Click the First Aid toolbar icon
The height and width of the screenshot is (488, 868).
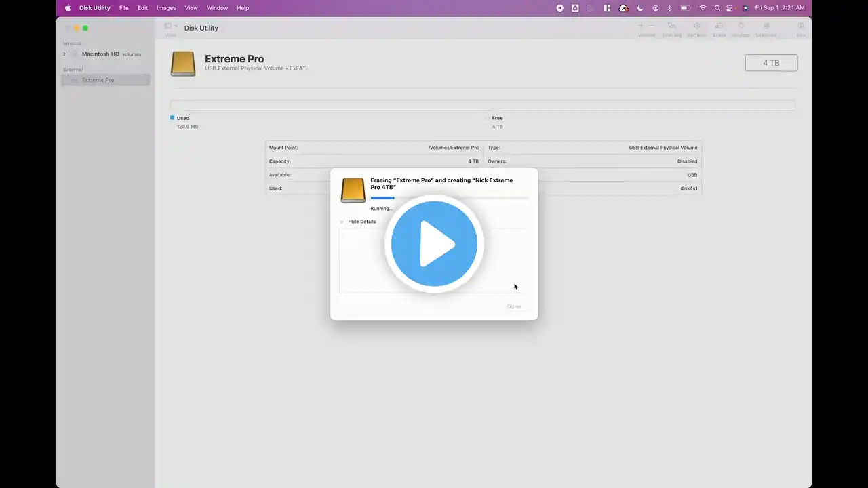click(671, 28)
